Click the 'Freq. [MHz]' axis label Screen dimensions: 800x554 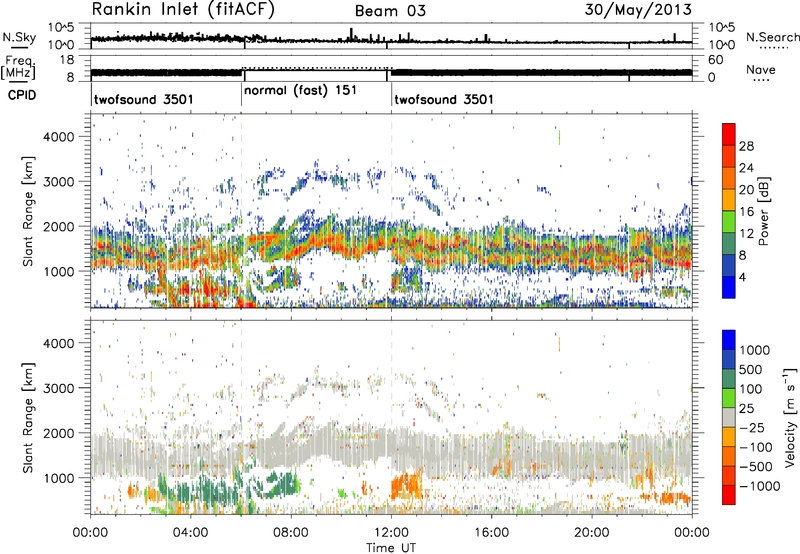(x=18, y=67)
